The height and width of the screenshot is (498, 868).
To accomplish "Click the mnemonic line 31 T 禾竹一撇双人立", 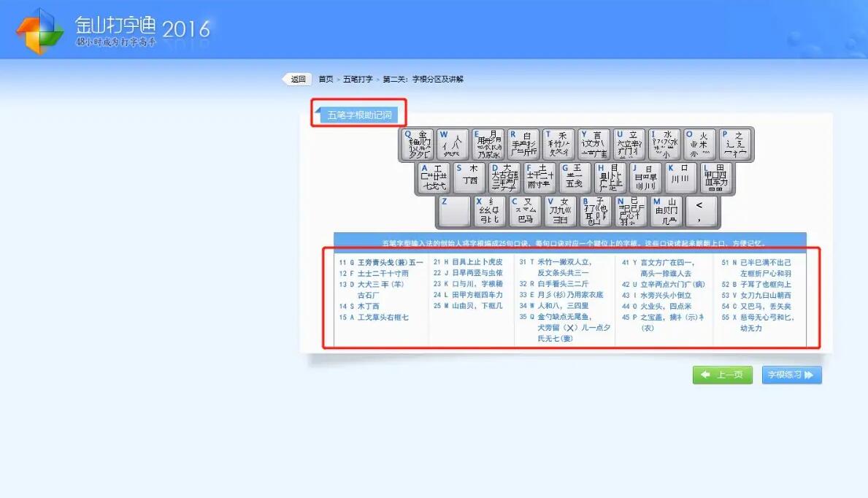I will pos(556,262).
